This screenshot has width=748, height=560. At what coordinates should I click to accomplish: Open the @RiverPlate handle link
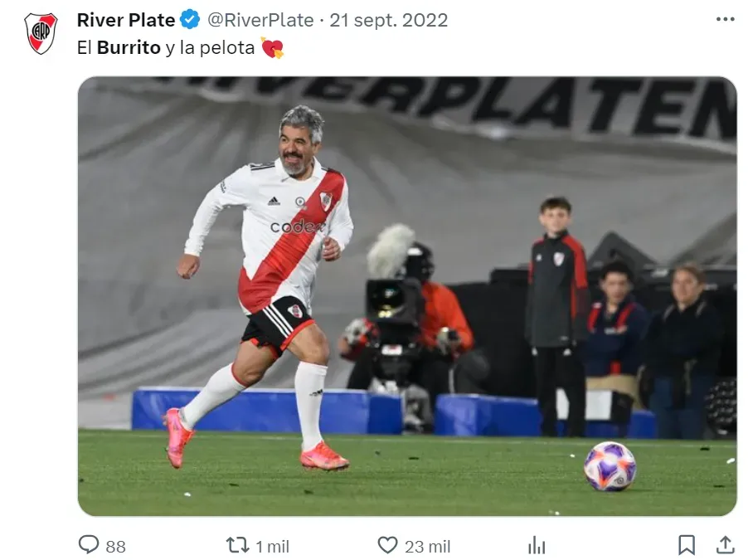[x=260, y=20]
